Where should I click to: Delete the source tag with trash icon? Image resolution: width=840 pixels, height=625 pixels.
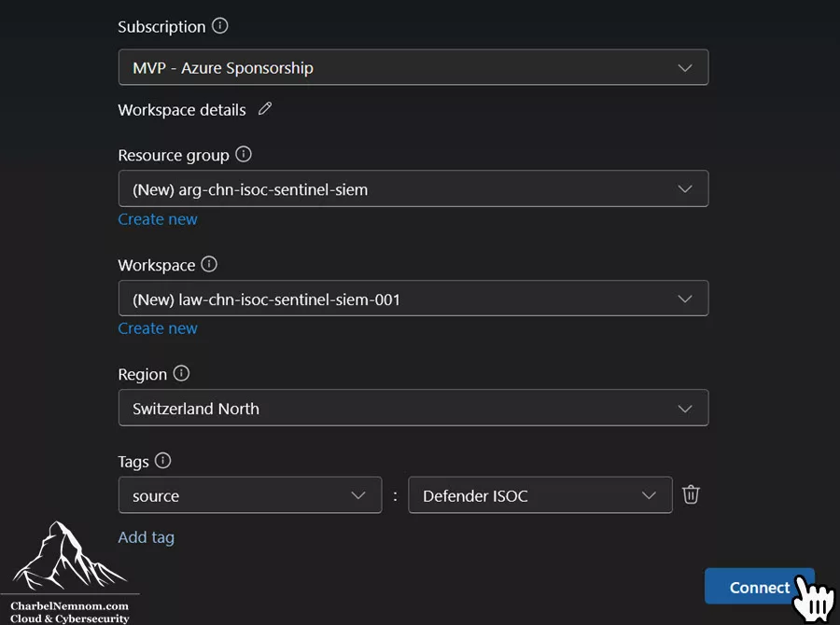point(691,494)
